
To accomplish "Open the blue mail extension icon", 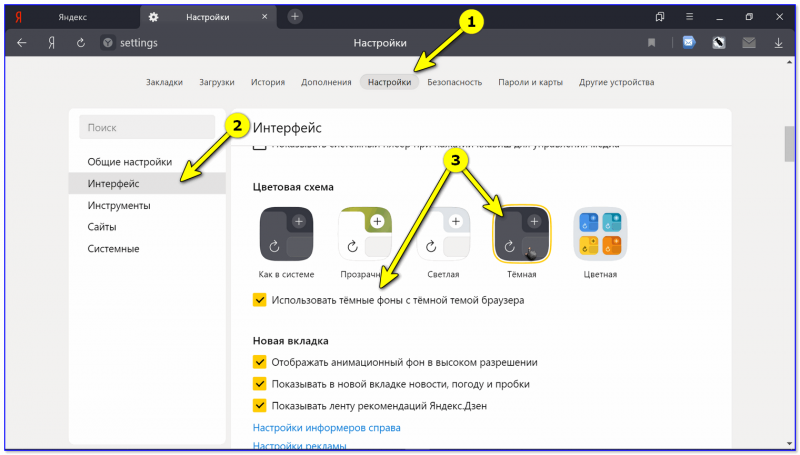I will point(689,43).
